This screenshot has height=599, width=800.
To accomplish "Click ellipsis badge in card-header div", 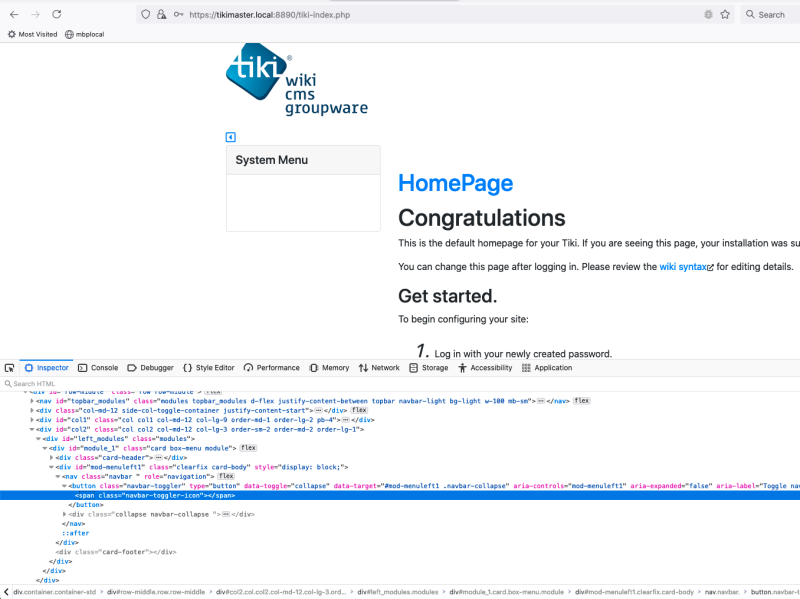I will point(159,458).
